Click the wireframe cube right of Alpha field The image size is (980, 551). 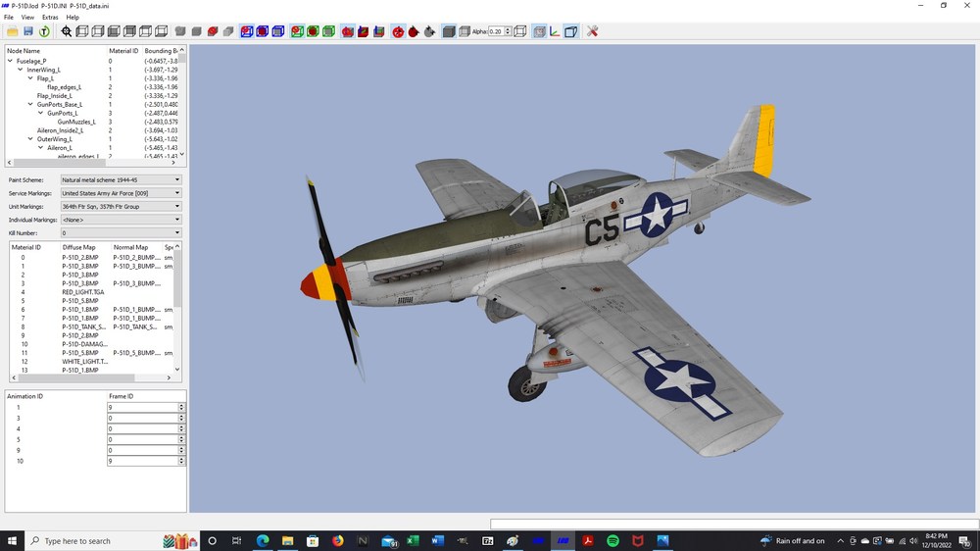click(520, 31)
